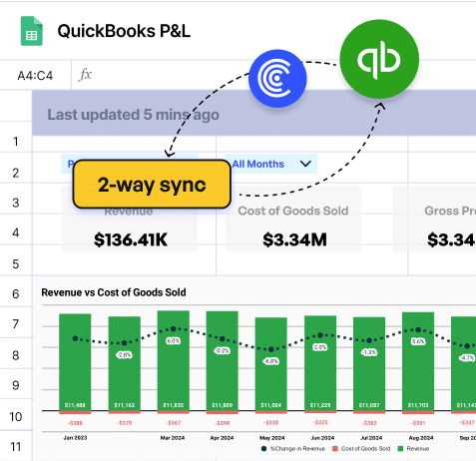Select row header 3
The height and width of the screenshot is (461, 476).
tap(16, 203)
